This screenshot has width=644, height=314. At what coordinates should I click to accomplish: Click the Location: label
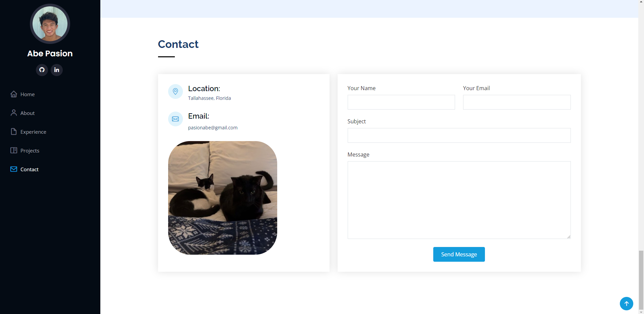tap(204, 88)
